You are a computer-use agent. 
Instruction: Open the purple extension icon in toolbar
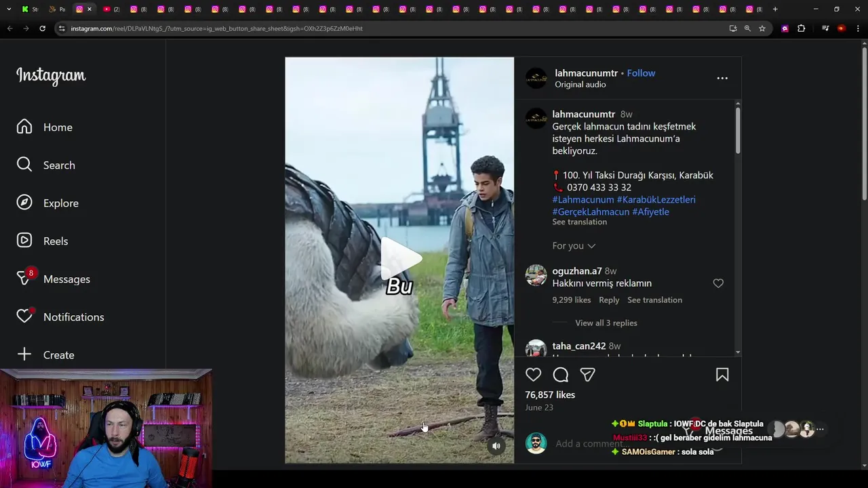click(x=785, y=28)
